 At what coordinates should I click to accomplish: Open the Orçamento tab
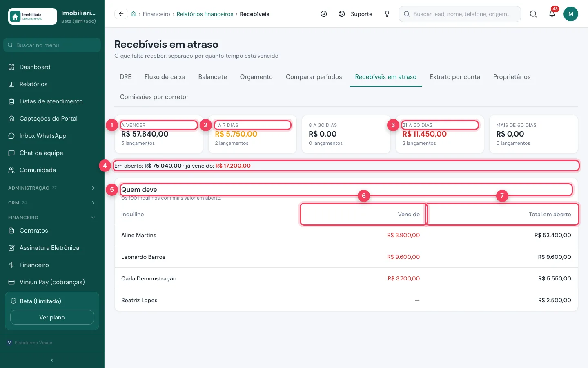pos(256,77)
